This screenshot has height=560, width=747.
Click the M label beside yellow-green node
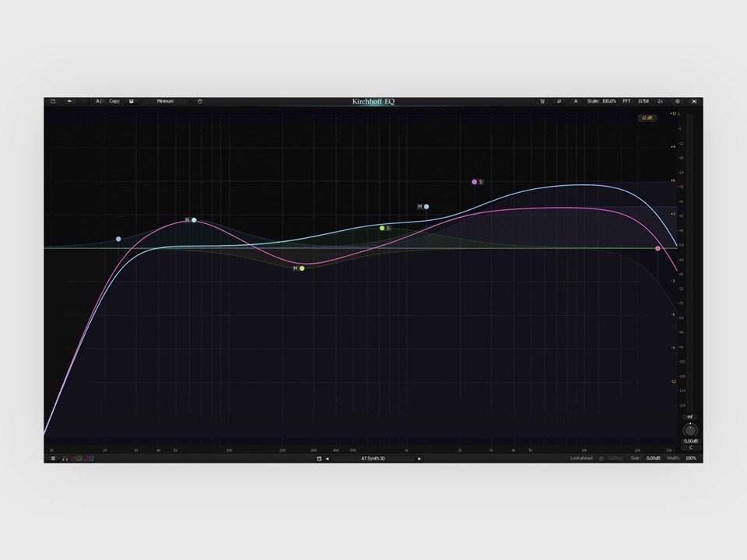(x=296, y=268)
